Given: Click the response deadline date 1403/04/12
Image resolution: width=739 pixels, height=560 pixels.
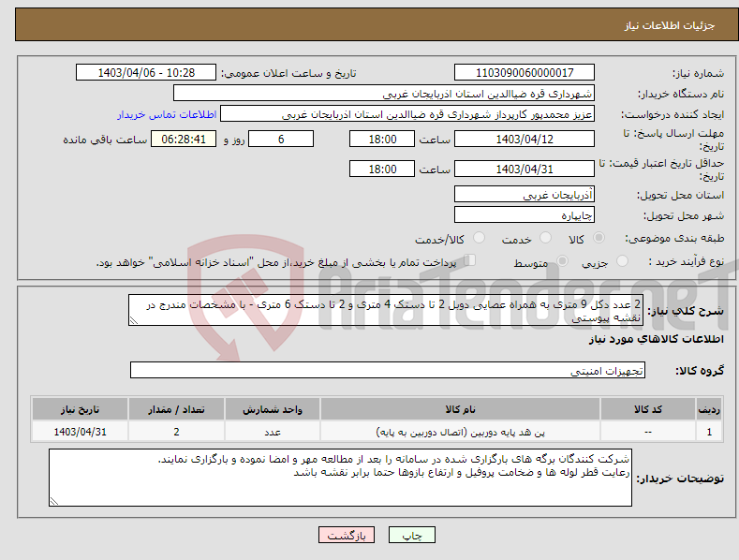Looking at the screenshot, I should 525,139.
